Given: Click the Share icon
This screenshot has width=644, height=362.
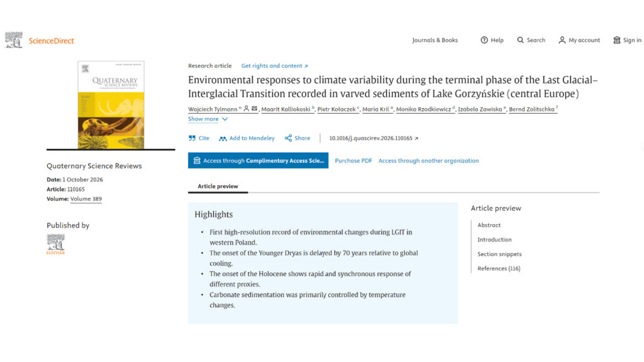Looking at the screenshot, I should pos(288,138).
